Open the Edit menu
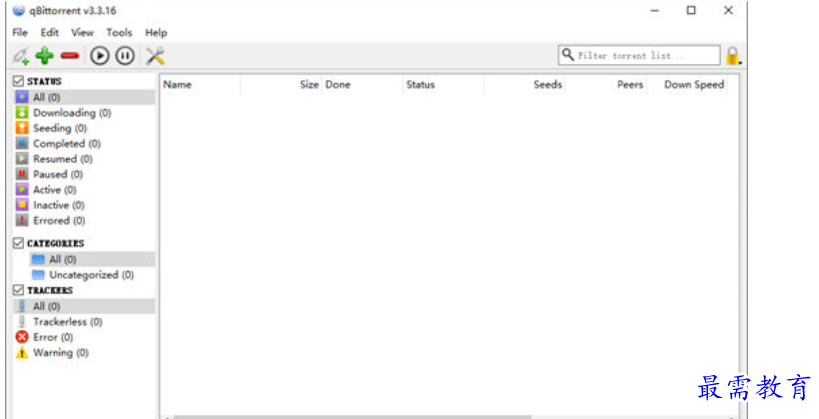 click(50, 32)
